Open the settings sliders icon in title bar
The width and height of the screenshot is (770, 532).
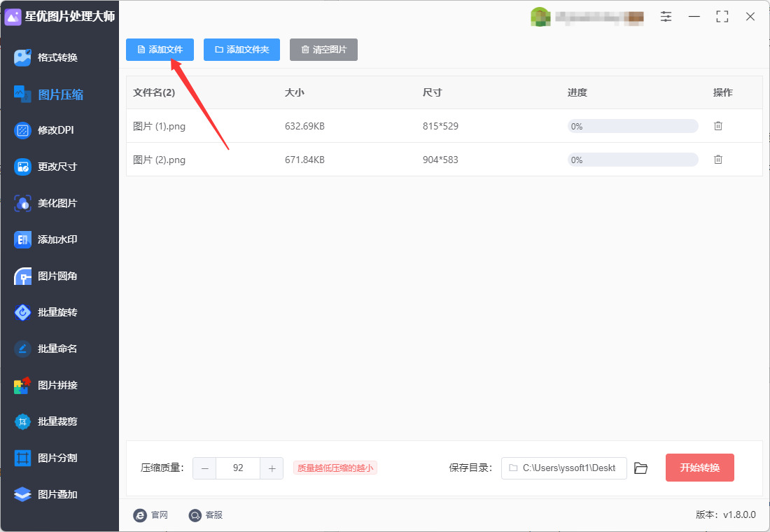tap(666, 17)
